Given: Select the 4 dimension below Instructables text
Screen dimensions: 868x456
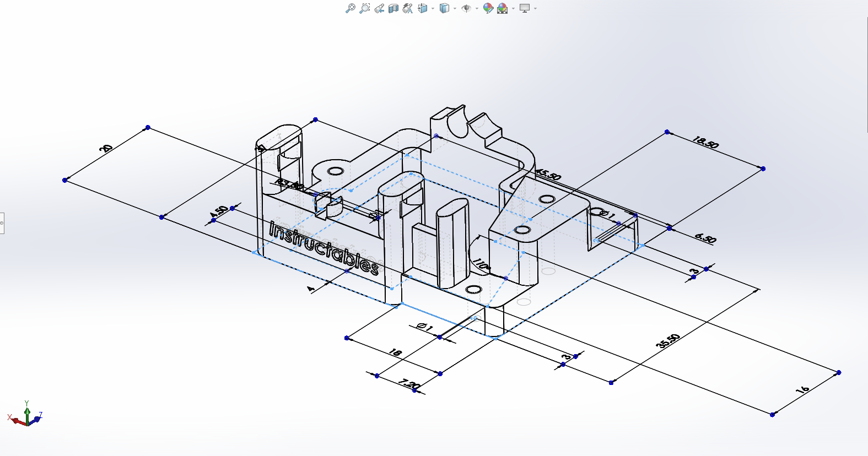Looking at the screenshot, I should pos(311,289).
